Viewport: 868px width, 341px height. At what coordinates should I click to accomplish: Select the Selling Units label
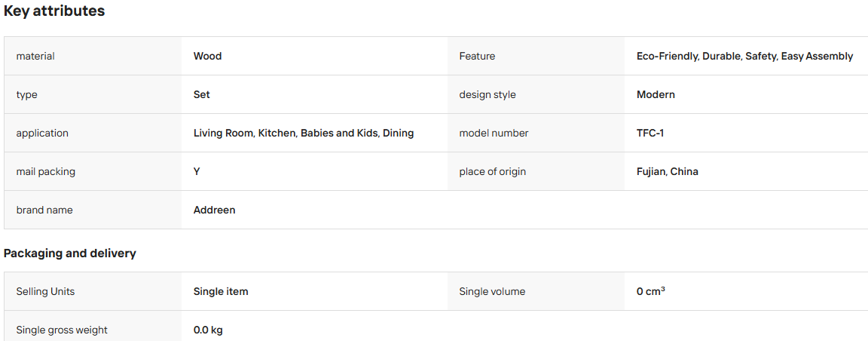tap(45, 292)
